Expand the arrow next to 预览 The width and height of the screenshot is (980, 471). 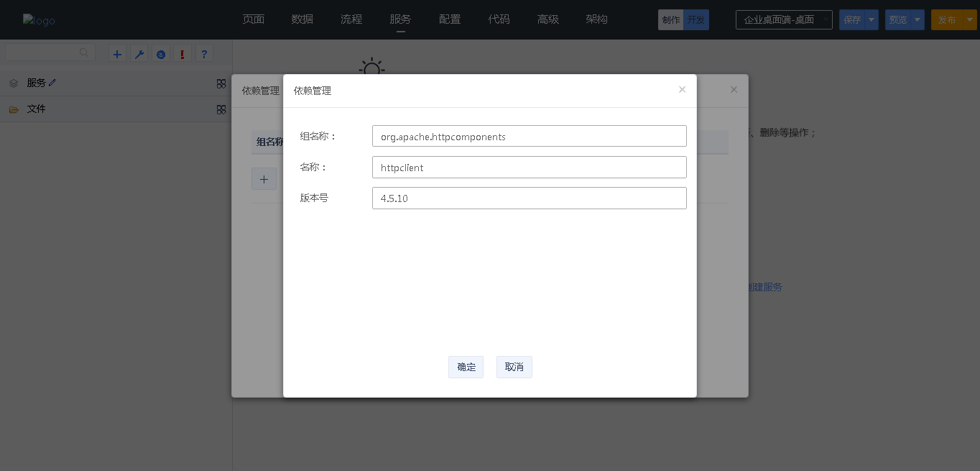pyautogui.click(x=917, y=20)
